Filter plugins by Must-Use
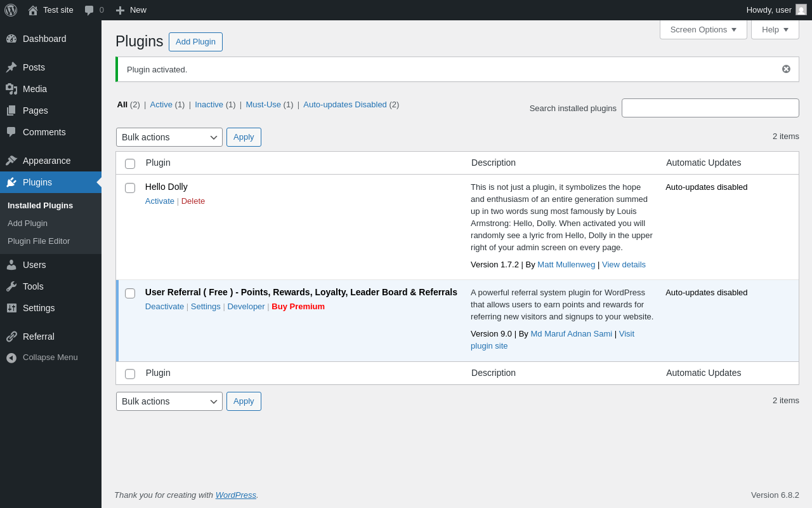Image resolution: width=812 pixels, height=508 pixels. point(263,105)
